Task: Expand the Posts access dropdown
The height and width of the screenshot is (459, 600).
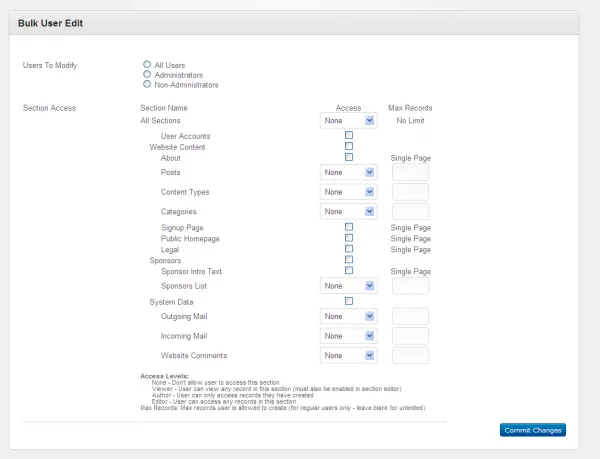Action: (348, 172)
